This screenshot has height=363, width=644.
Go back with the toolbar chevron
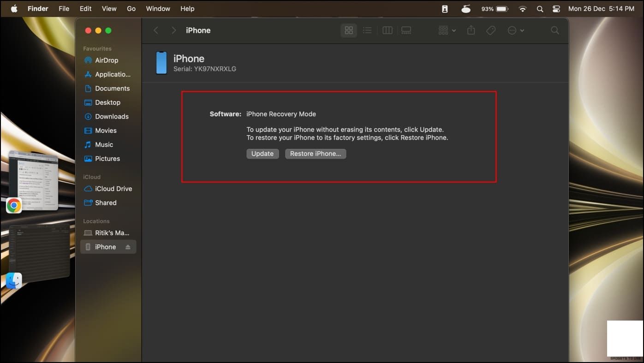click(156, 30)
